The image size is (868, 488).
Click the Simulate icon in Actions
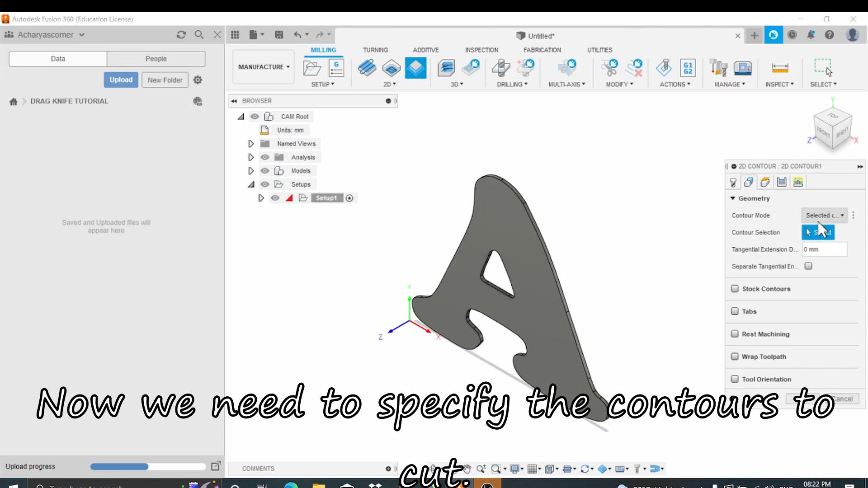[664, 68]
